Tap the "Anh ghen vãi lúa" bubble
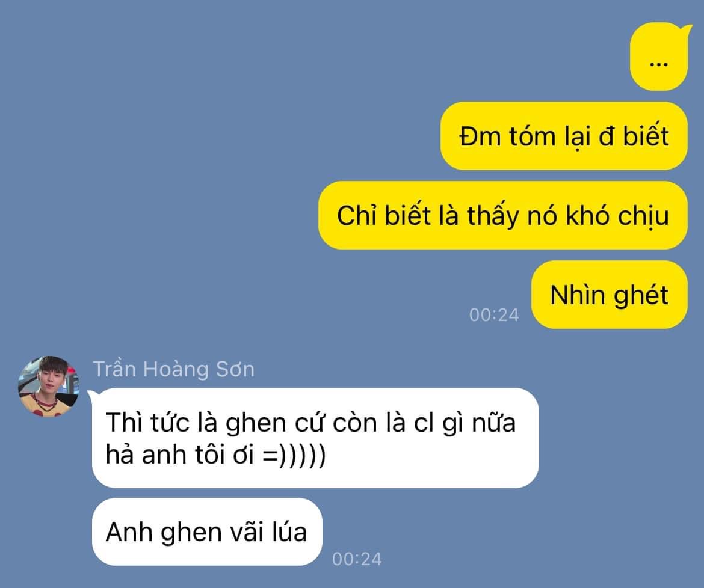The width and height of the screenshot is (704, 588). coord(207,532)
